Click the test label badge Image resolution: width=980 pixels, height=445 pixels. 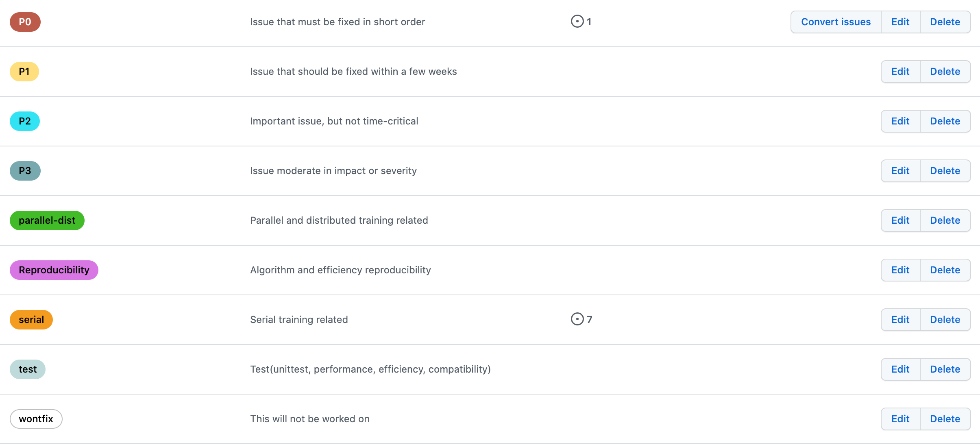point(28,369)
